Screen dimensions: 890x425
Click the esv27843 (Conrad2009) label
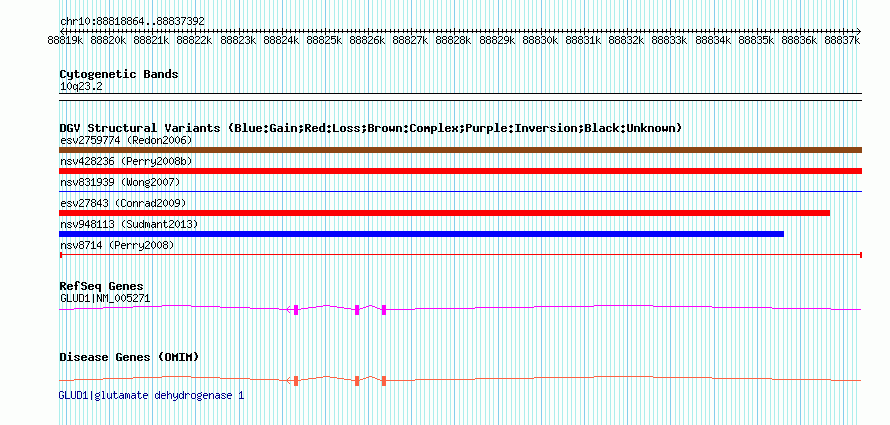123,203
